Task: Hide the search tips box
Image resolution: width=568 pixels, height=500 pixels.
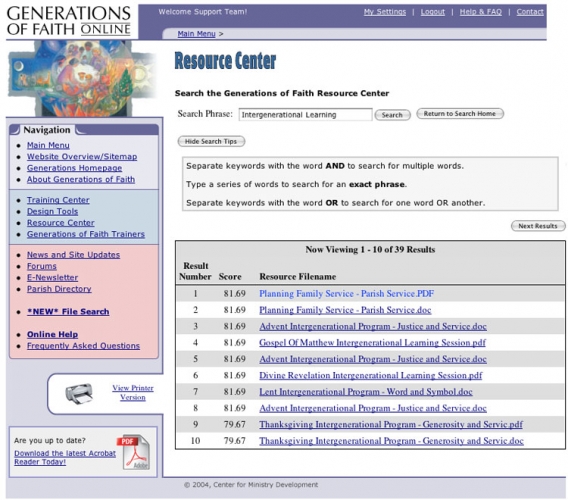Action: (211, 141)
